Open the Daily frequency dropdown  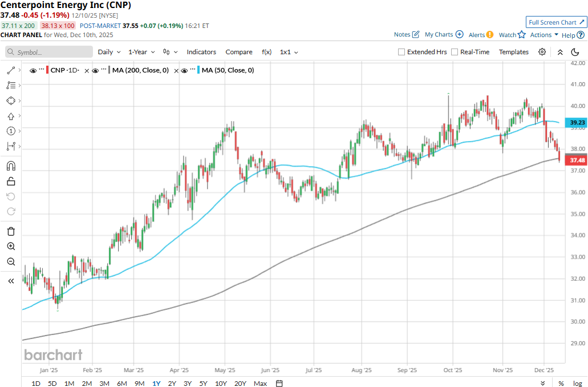tap(109, 52)
